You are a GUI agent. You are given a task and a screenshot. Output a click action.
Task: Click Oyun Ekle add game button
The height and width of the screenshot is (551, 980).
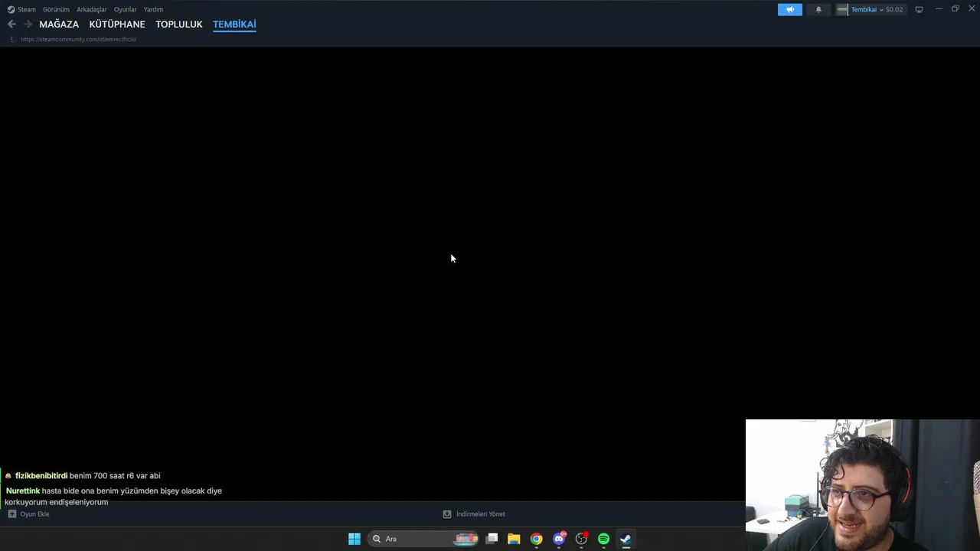point(28,514)
